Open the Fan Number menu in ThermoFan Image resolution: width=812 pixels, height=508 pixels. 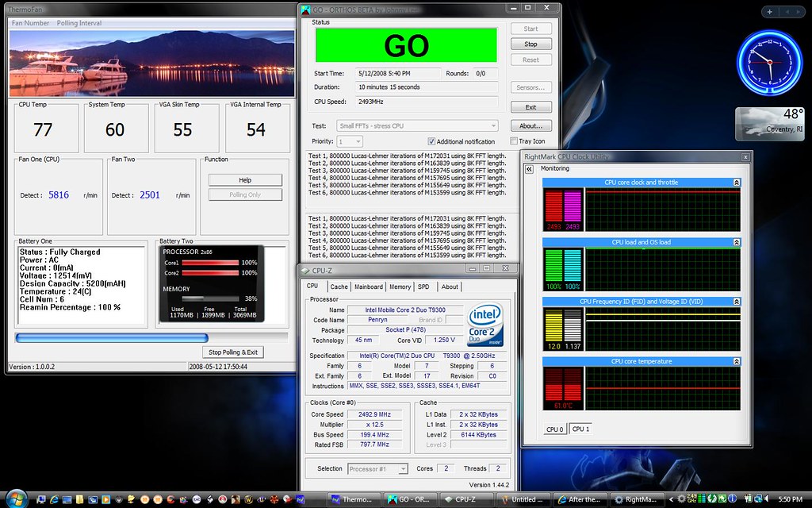point(30,23)
